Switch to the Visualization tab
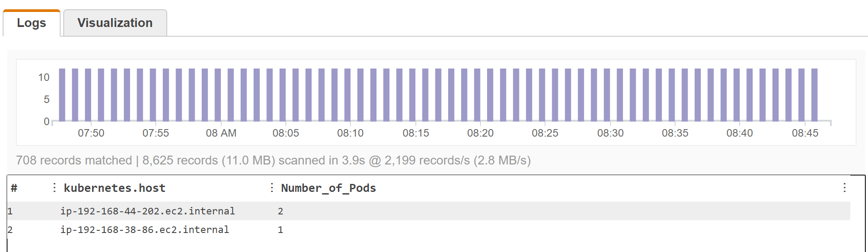 click(115, 23)
